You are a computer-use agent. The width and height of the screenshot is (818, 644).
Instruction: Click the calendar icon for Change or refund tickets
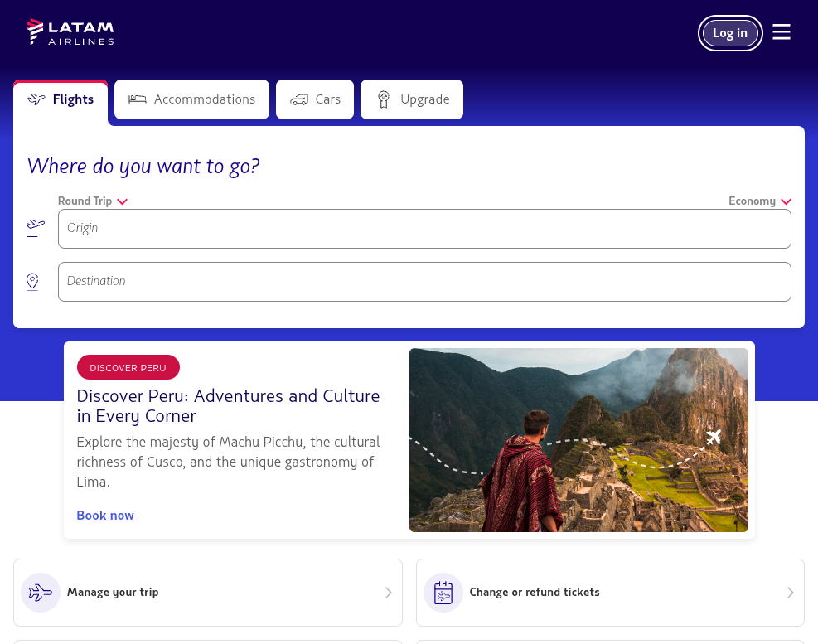pyautogui.click(x=443, y=593)
